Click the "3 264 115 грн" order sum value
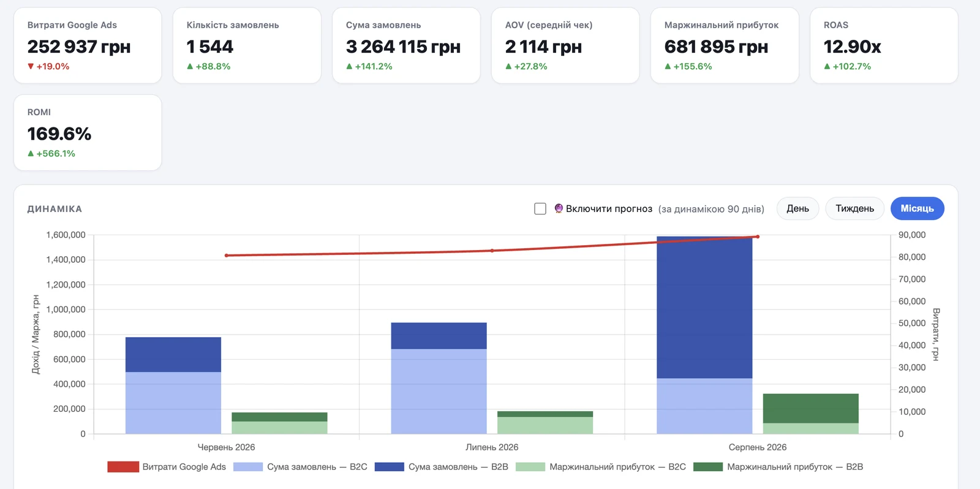This screenshot has height=489, width=980. [x=403, y=47]
